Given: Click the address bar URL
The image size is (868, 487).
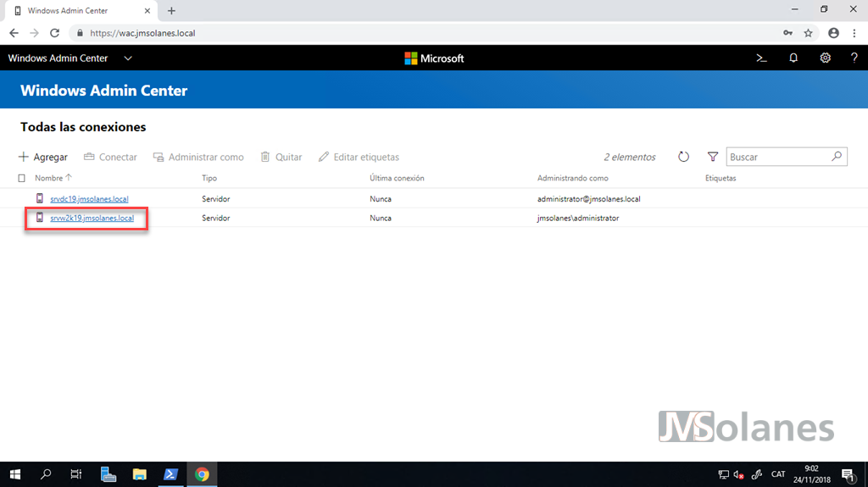Looking at the screenshot, I should pos(142,33).
